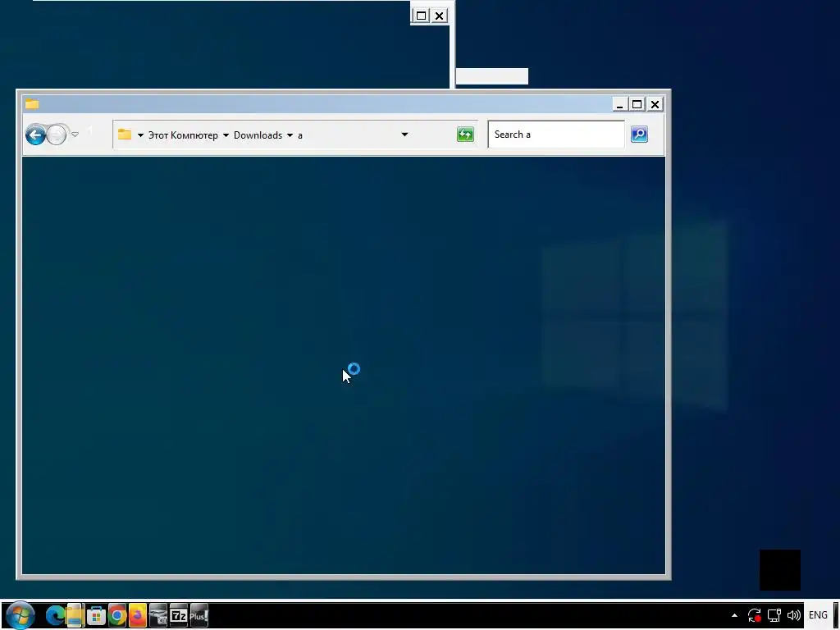Close the background window at top
The width and height of the screenshot is (840, 630).
point(440,16)
